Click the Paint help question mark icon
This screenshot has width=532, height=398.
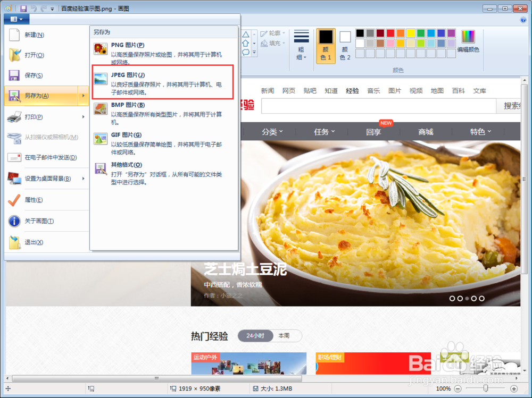[523, 20]
